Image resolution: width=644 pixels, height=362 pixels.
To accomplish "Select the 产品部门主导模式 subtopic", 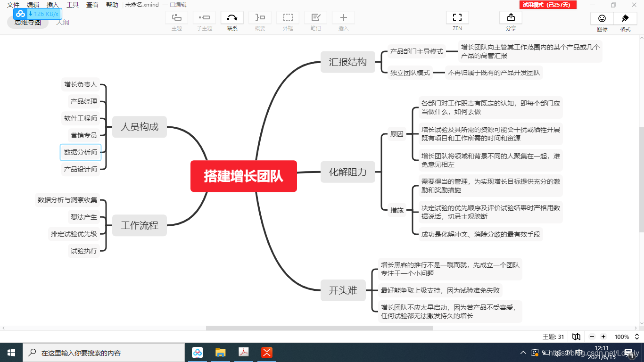I will point(417,52).
